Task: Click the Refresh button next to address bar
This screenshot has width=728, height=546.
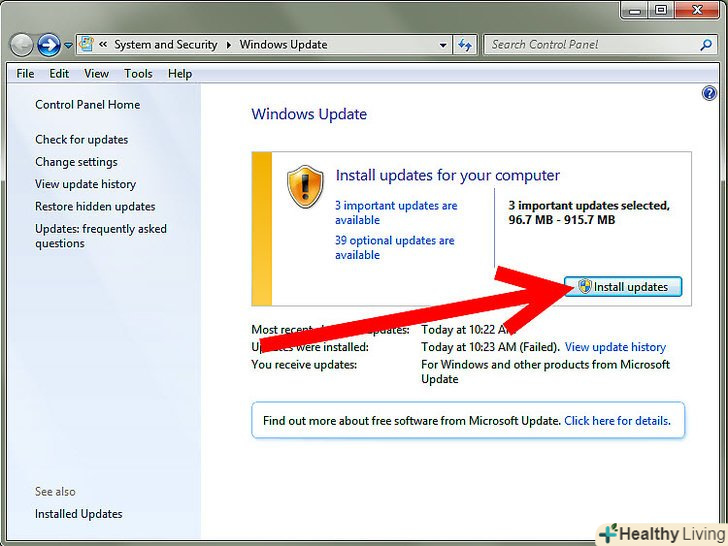Action: [x=465, y=45]
